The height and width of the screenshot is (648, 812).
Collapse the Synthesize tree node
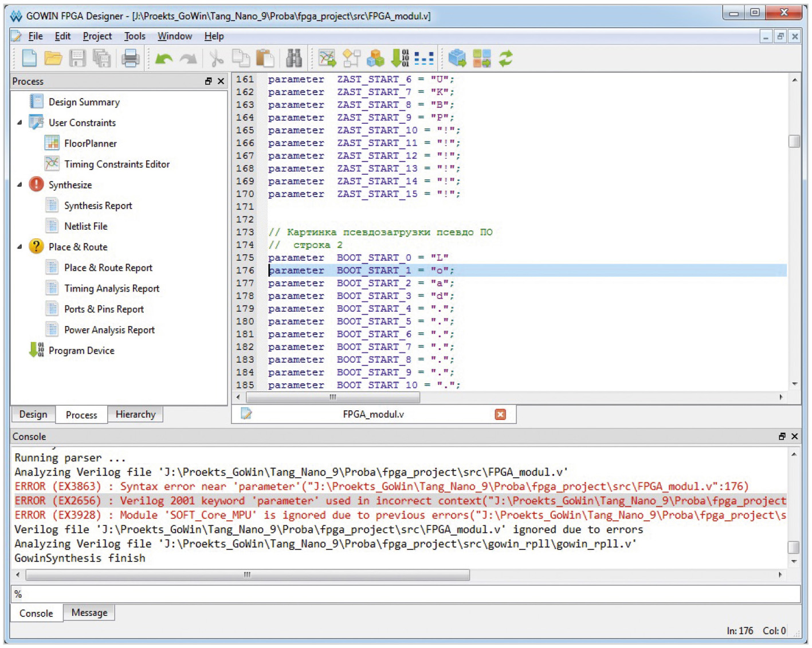(x=19, y=184)
